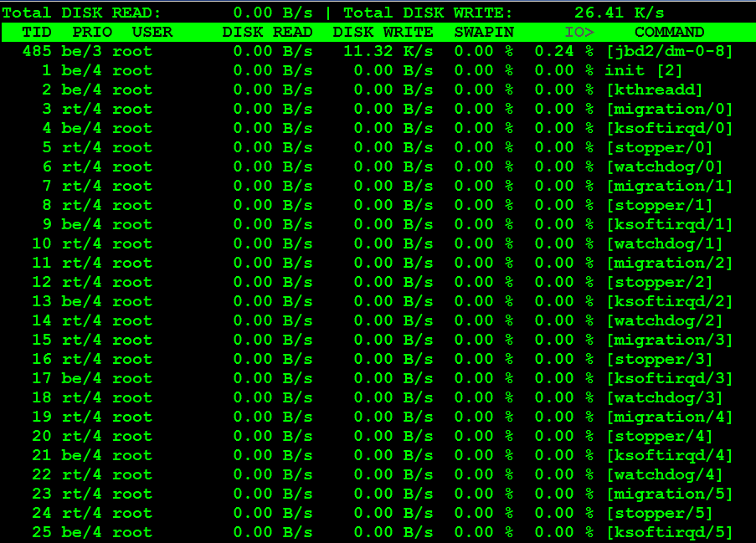Viewport: 756px width, 543px height.
Task: Click disk write value in migration/4 row
Action: (x=393, y=417)
